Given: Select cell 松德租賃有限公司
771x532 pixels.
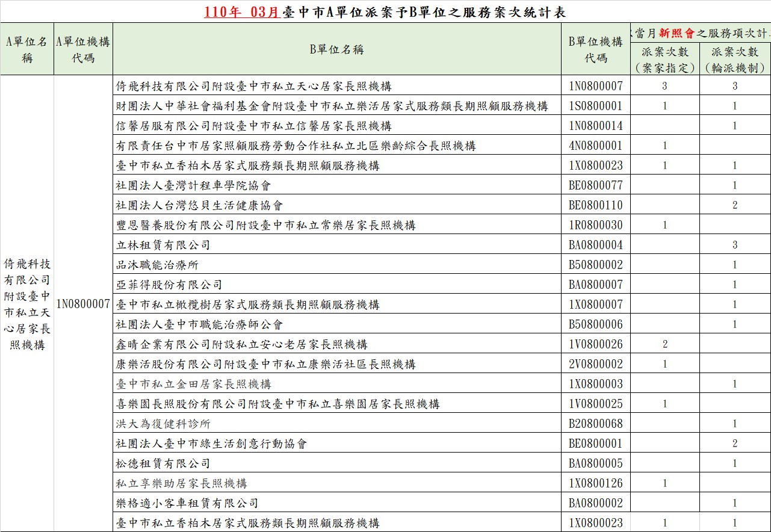Looking at the screenshot, I should point(337,463).
